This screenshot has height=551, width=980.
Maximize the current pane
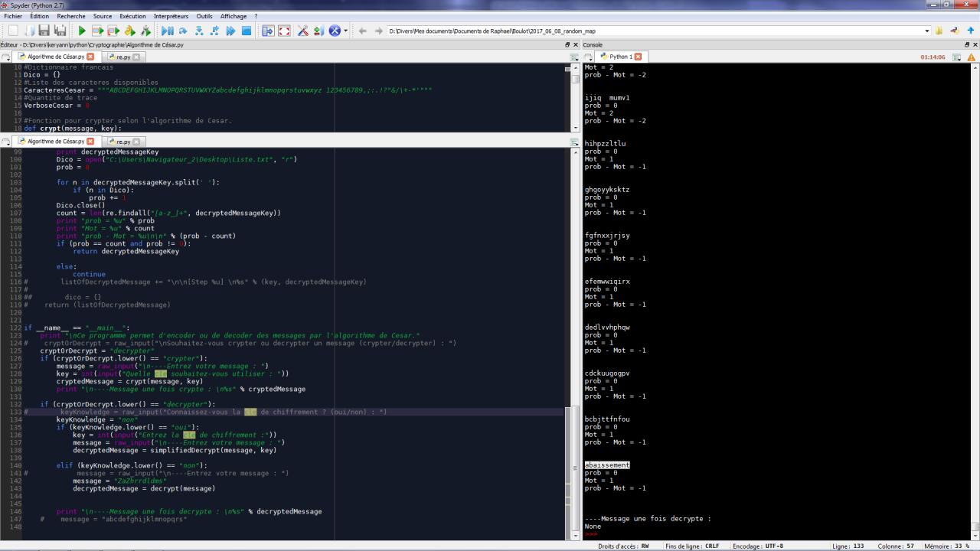pos(268,31)
